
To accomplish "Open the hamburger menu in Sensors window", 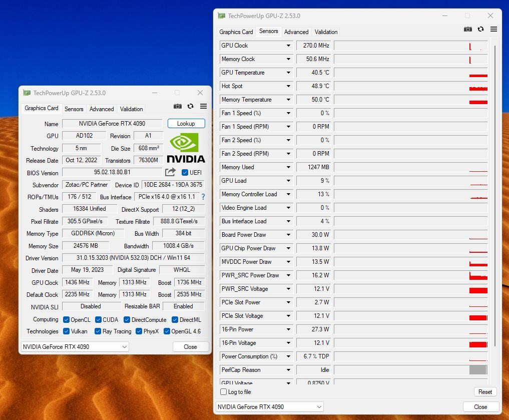I will pos(493,29).
